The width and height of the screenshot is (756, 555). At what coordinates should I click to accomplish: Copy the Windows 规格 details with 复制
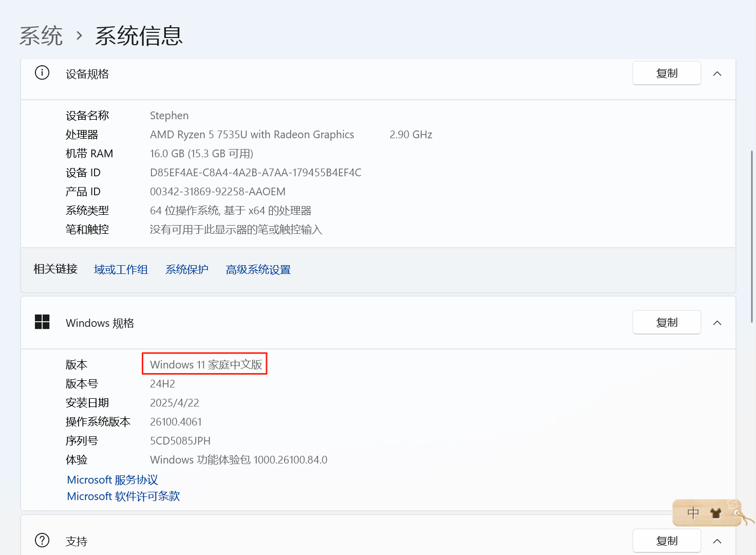(x=667, y=323)
